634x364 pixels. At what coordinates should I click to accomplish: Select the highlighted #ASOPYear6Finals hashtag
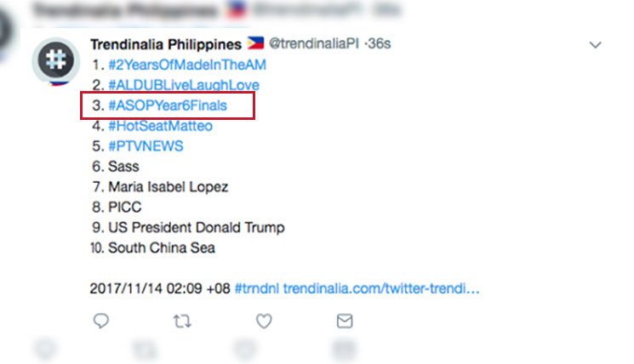tap(168, 105)
